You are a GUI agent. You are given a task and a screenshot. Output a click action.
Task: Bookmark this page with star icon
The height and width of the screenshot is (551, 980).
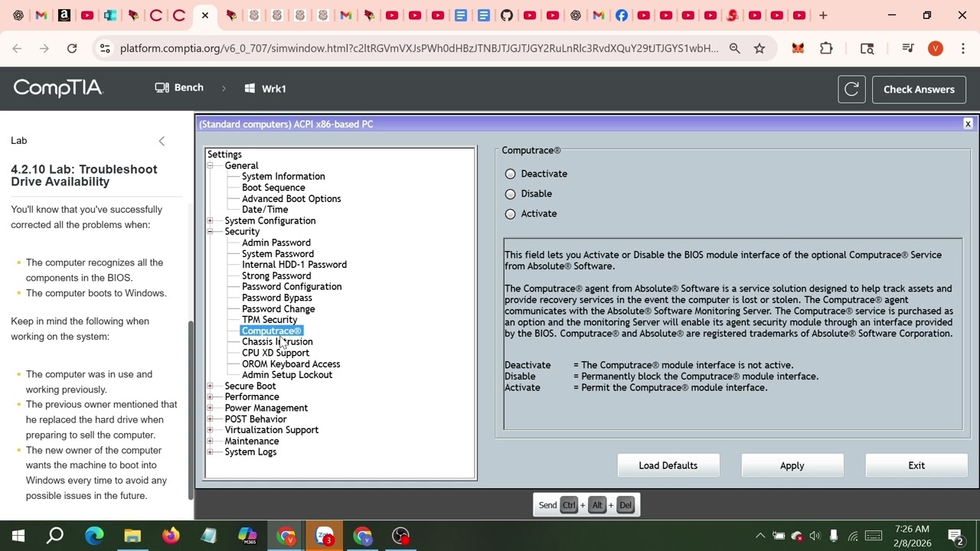pos(759,48)
